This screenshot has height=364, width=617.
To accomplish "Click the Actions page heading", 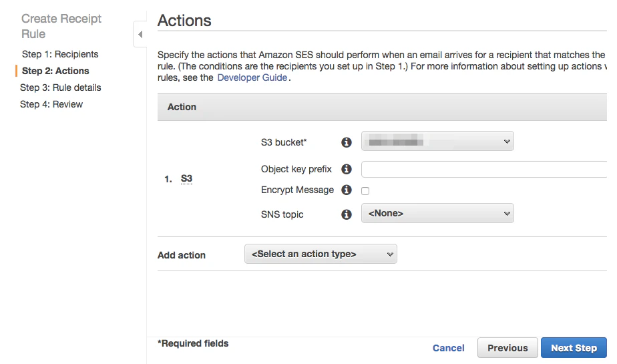I will coord(184,21).
